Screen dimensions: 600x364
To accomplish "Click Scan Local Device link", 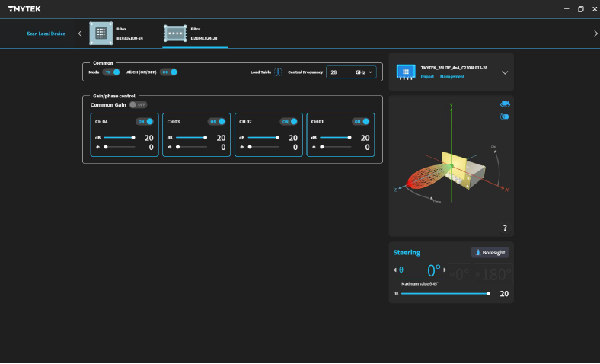I will point(46,34).
